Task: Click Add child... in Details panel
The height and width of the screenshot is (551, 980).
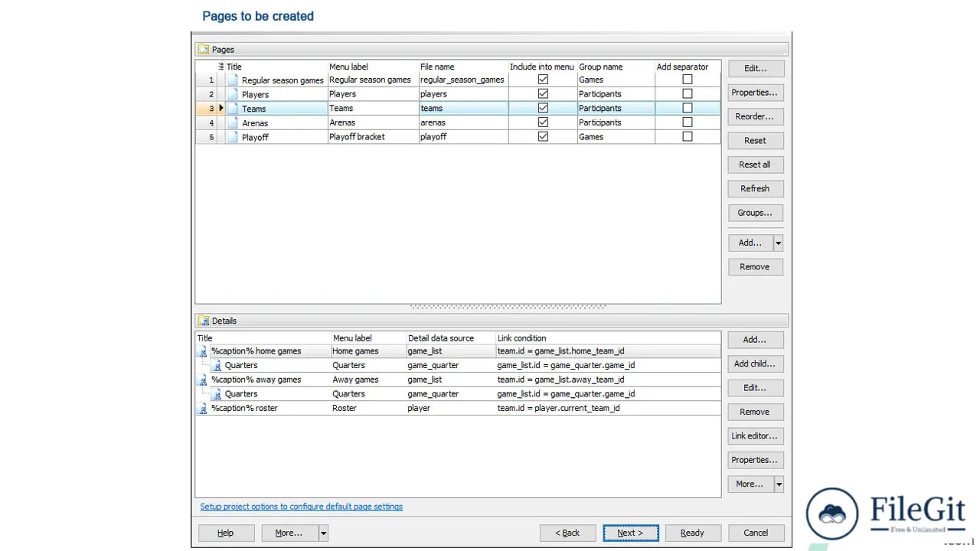Action: coord(755,364)
